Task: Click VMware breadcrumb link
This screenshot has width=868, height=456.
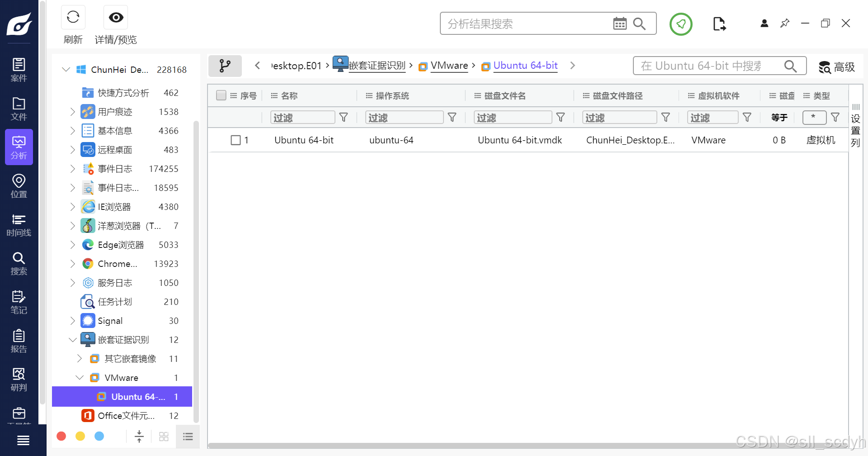Action: pos(449,66)
